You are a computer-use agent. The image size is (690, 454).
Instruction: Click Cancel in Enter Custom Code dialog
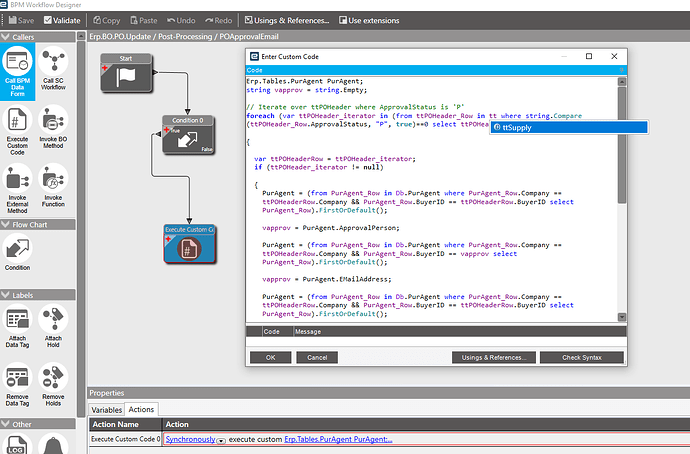point(317,358)
